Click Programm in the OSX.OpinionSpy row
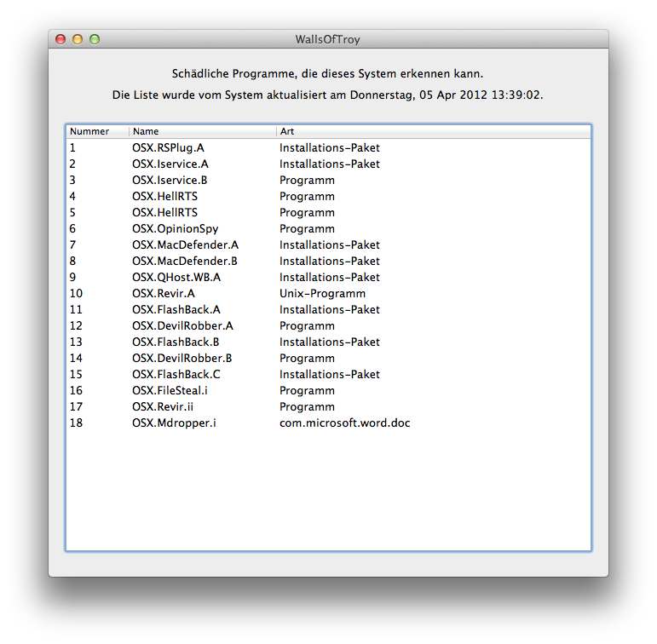Screen dimensions: 657x644 point(307,229)
